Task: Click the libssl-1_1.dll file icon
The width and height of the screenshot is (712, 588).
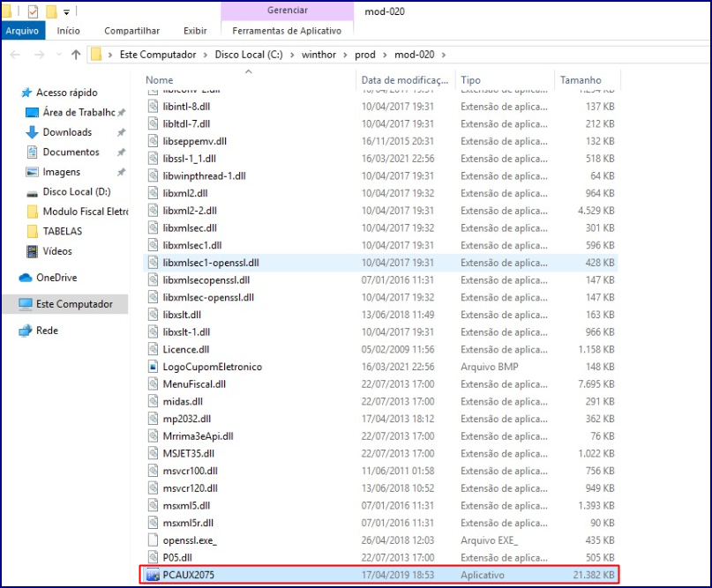Action: (x=154, y=159)
